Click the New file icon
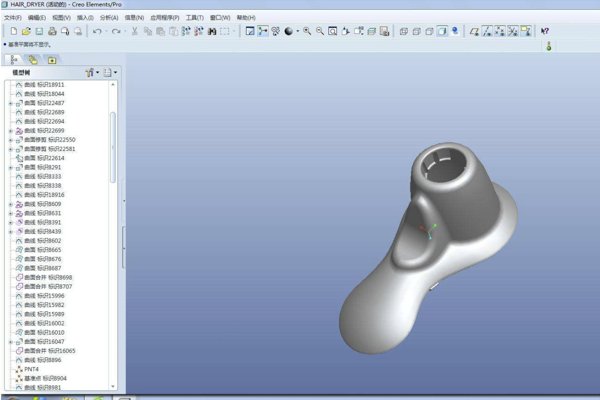Image resolution: width=600 pixels, height=400 pixels. pyautogui.click(x=13, y=32)
